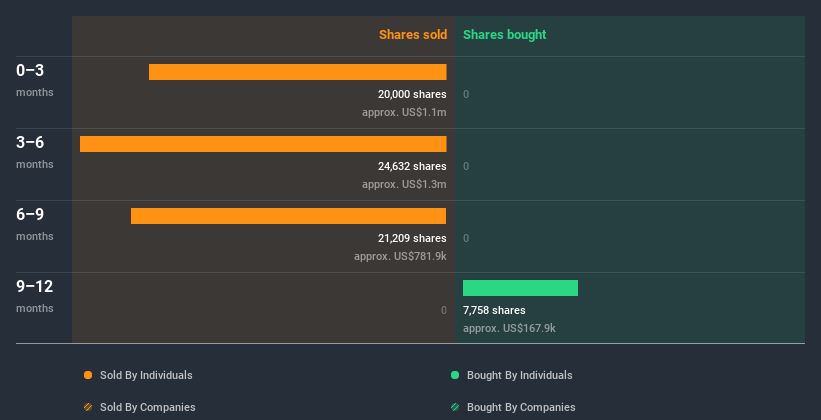Image resolution: width=821 pixels, height=420 pixels.
Task: Click the orange Sold By Individuals legend dot
Action: (88, 375)
